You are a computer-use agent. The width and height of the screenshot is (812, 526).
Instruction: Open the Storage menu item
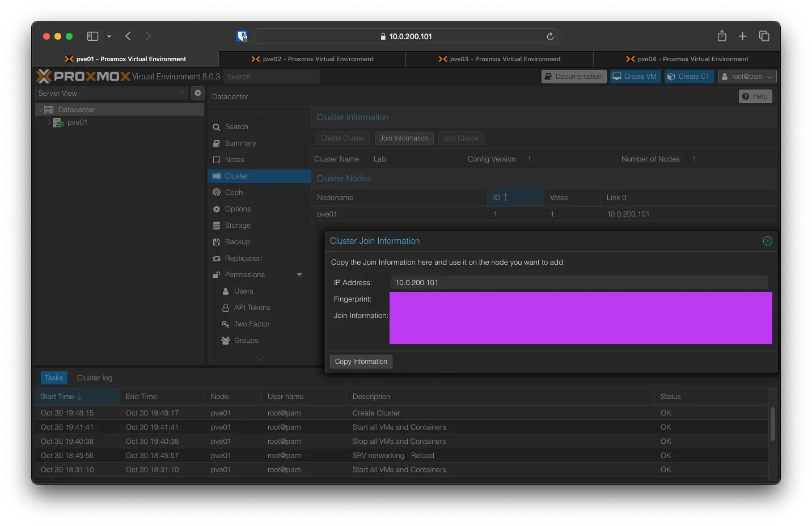259,226
